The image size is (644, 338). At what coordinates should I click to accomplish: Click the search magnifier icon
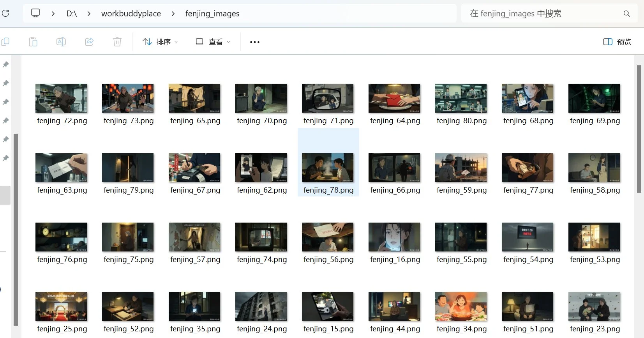coord(627,14)
